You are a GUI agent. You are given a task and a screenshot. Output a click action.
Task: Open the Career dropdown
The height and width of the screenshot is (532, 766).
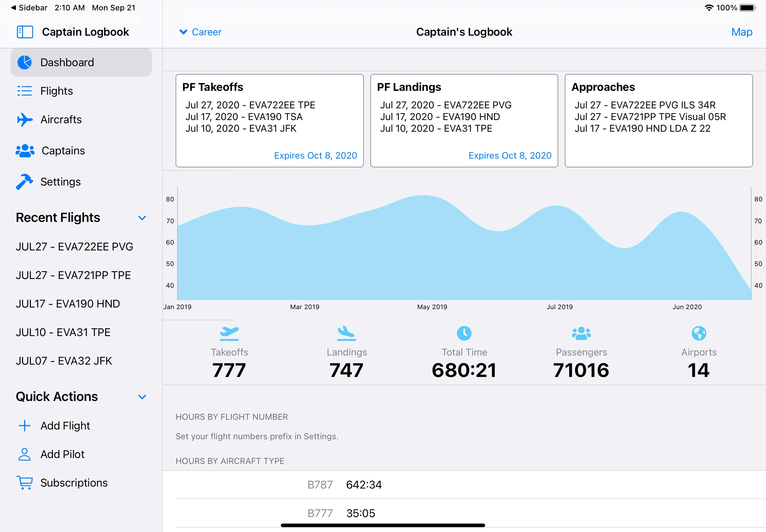200,32
